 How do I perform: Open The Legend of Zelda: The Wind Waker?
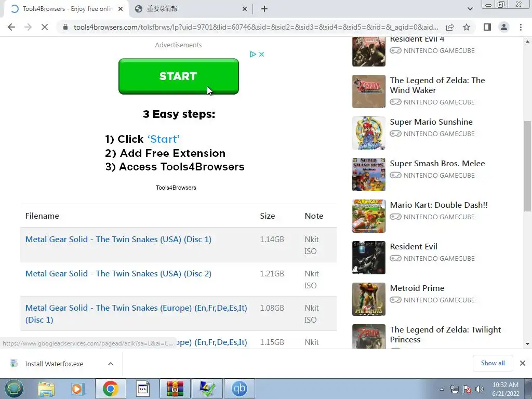pyautogui.click(x=437, y=85)
